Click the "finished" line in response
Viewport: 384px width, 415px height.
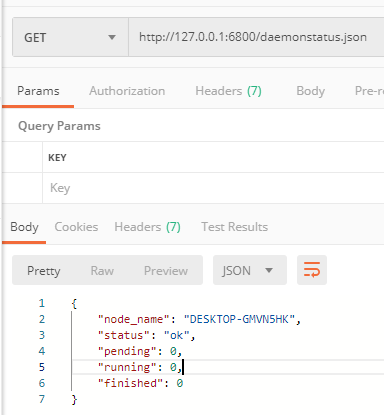point(140,383)
